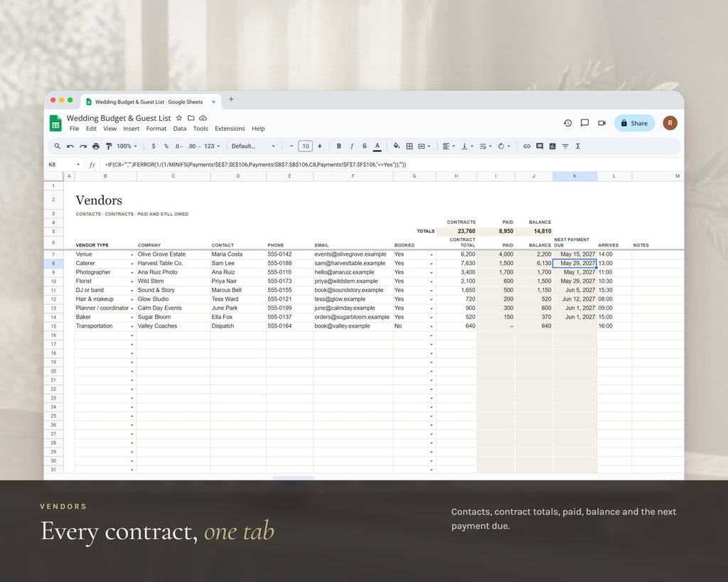Close the Wedding Budget browser tab
Image resolution: width=728 pixels, height=582 pixels.
pos(213,102)
